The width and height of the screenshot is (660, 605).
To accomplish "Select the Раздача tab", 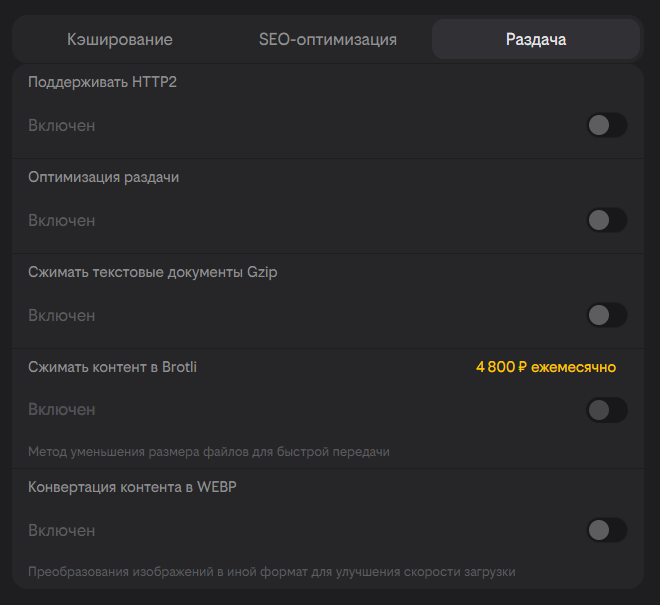I will click(536, 40).
